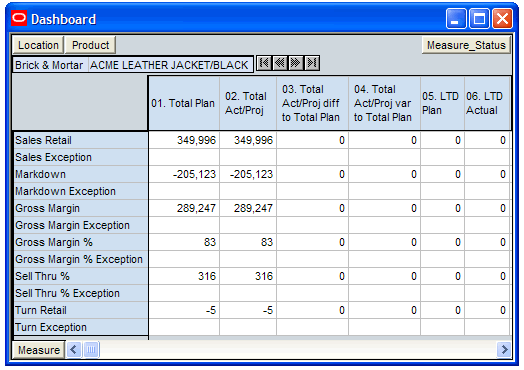Close the Dashboard window
Viewport: 524px width, 370px height.
(x=502, y=19)
